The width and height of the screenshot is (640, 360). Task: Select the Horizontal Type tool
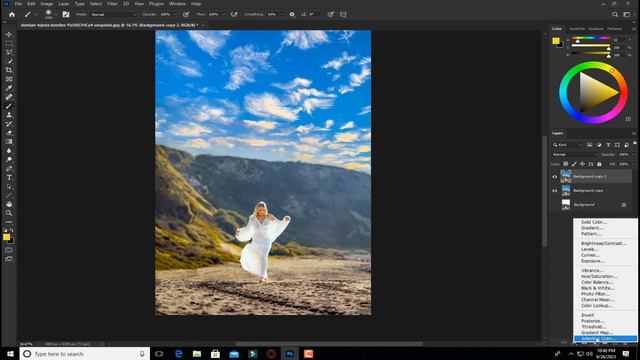coord(9,178)
